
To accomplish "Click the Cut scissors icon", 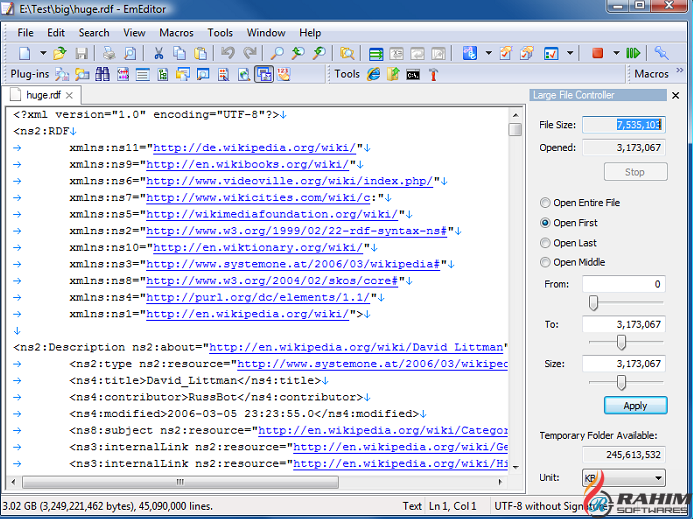I will point(155,53).
